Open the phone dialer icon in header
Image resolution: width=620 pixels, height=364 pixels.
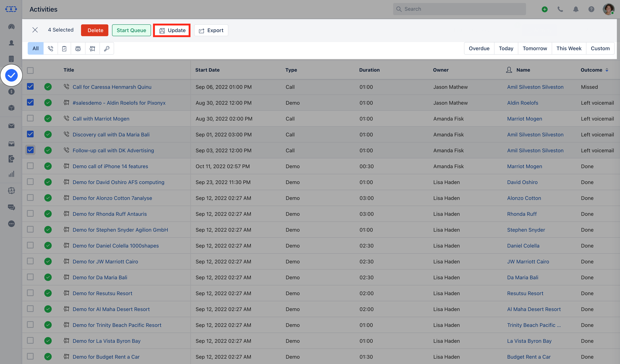pos(560,9)
